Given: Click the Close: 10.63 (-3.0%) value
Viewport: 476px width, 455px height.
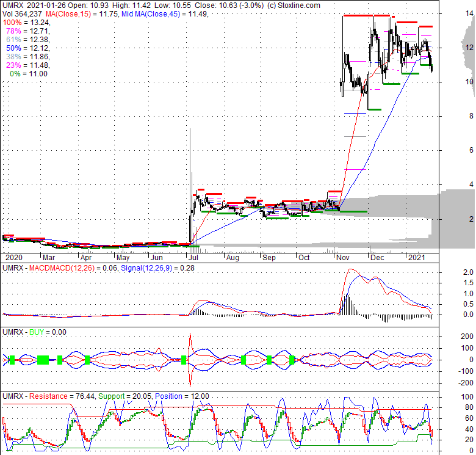Looking at the screenshot, I should [229, 5].
